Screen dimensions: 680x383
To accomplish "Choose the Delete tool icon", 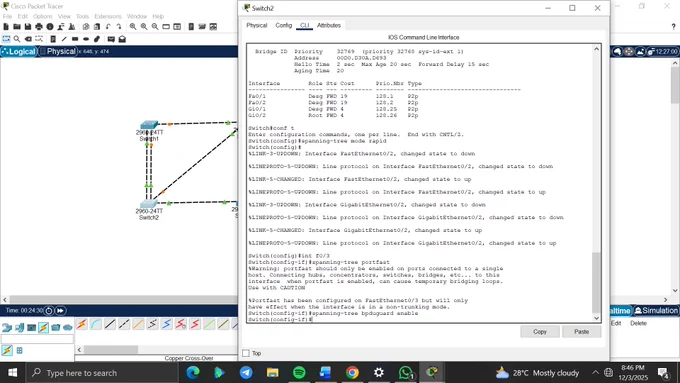I will pos(28,39).
